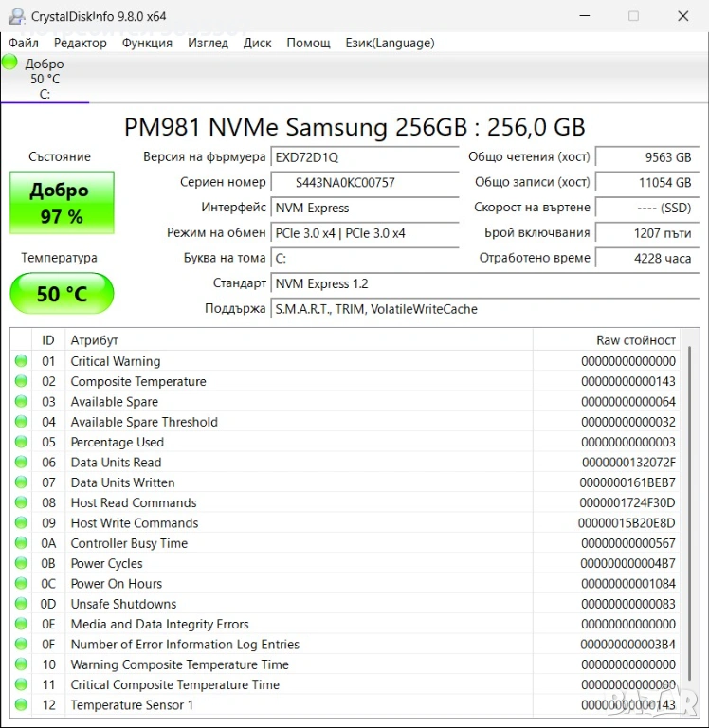Image resolution: width=709 pixels, height=728 pixels.
Task: Select the C: disk tab at top
Action: point(45,80)
